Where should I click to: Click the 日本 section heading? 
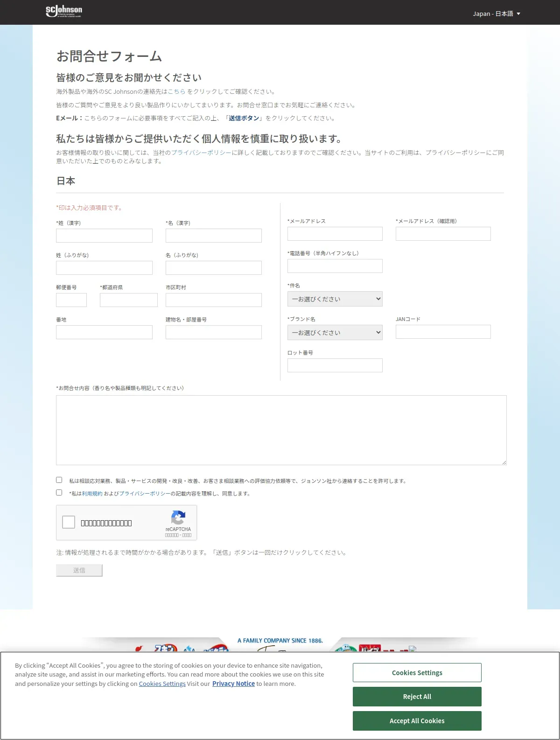66,181
